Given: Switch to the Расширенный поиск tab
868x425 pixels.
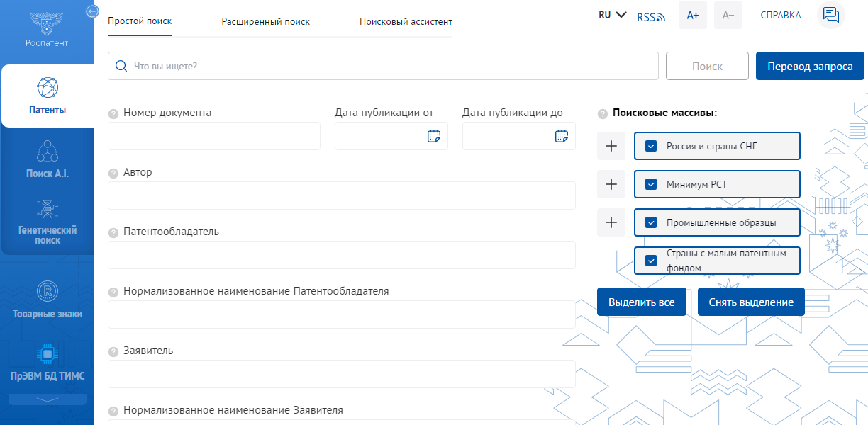Looking at the screenshot, I should point(266,21).
